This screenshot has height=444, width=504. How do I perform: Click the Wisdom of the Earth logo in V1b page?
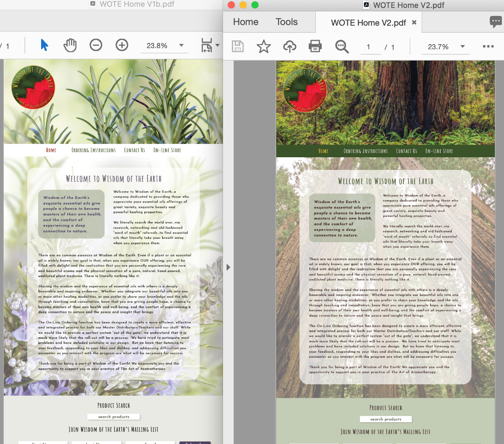[x=33, y=87]
